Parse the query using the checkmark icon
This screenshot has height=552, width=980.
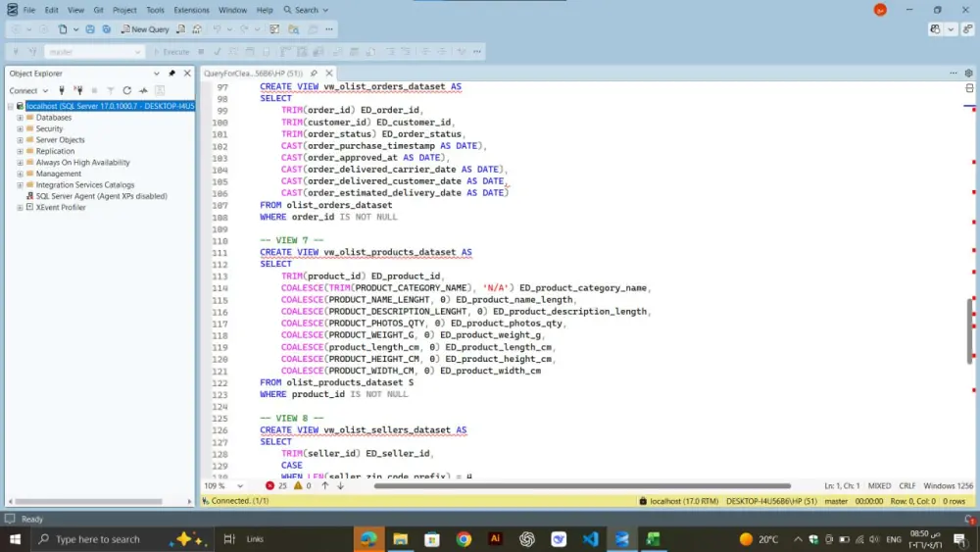[x=217, y=52]
